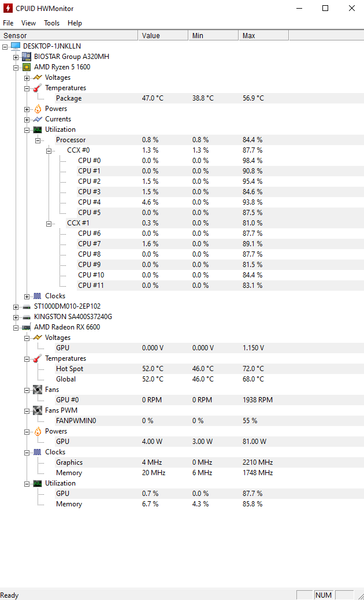Click the CPU Utilization graph icon
The width and height of the screenshot is (364, 600).
(38, 129)
